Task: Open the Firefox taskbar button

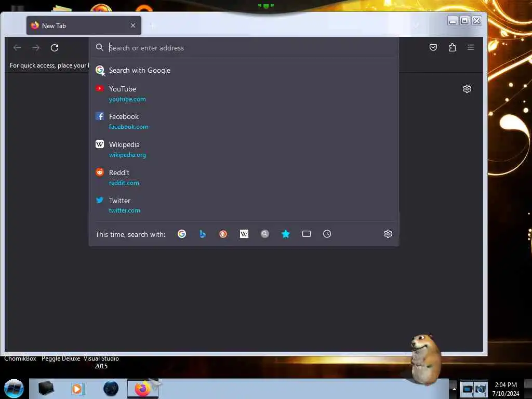Action: click(x=143, y=389)
